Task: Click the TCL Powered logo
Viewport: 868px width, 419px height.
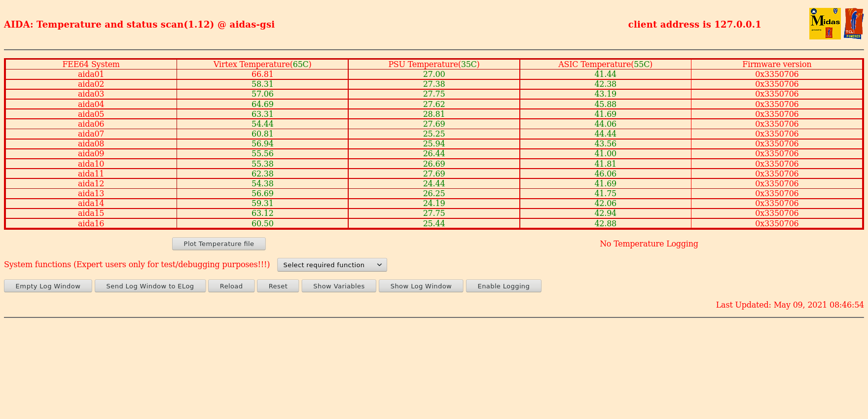Action: point(854,24)
